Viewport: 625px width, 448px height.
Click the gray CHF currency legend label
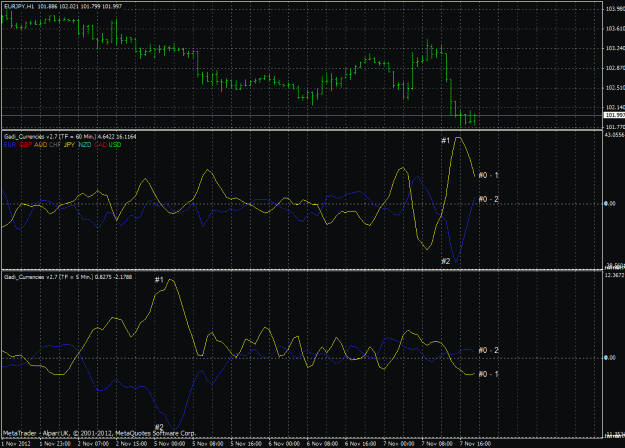click(55, 145)
